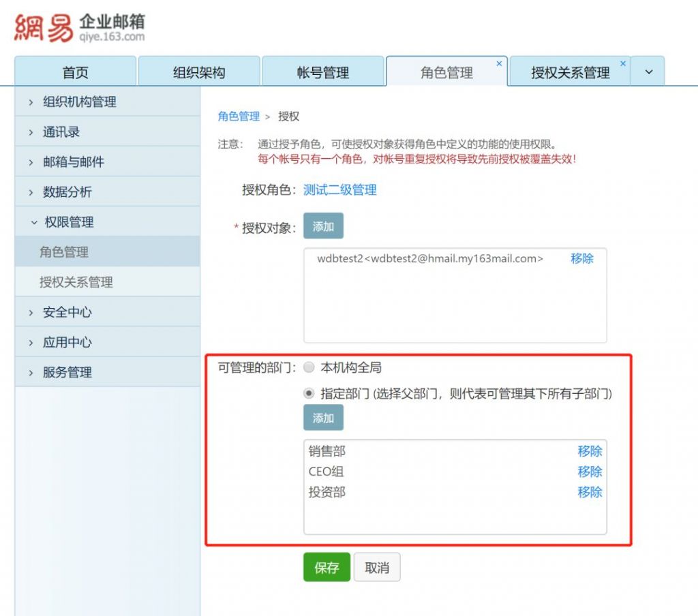Viewport: 698px width, 616px height.
Task: Select the 角色管理 top tab
Action: (x=446, y=72)
